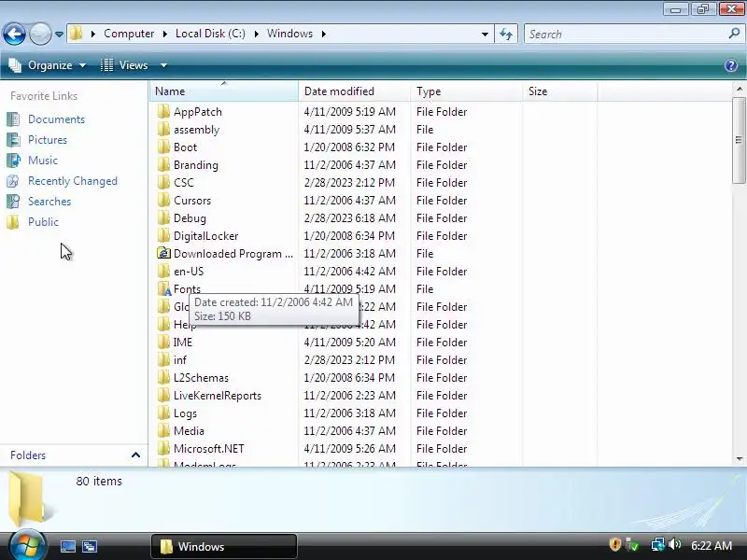Open Help via the question mark icon
Image resolution: width=747 pixels, height=560 pixels.
731,65
